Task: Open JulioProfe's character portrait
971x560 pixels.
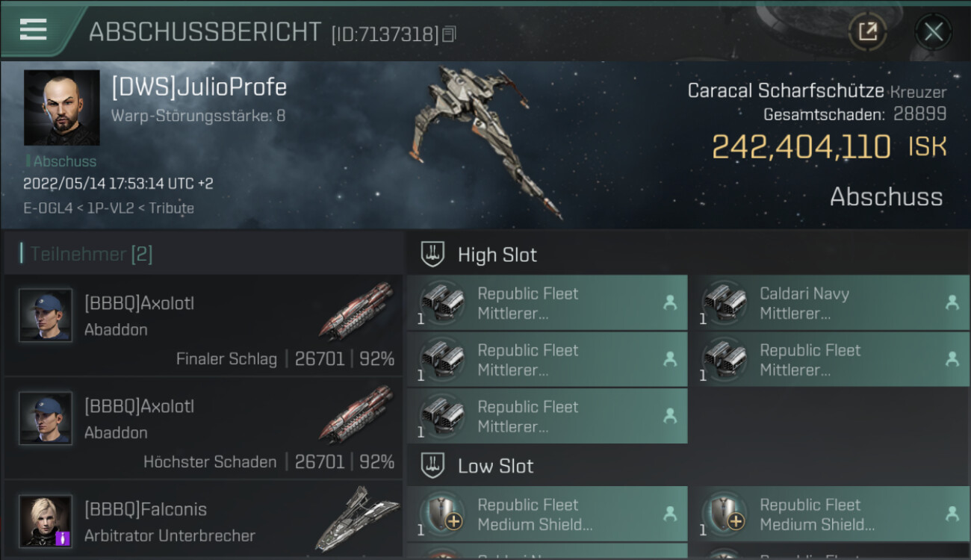Action: 61,108
